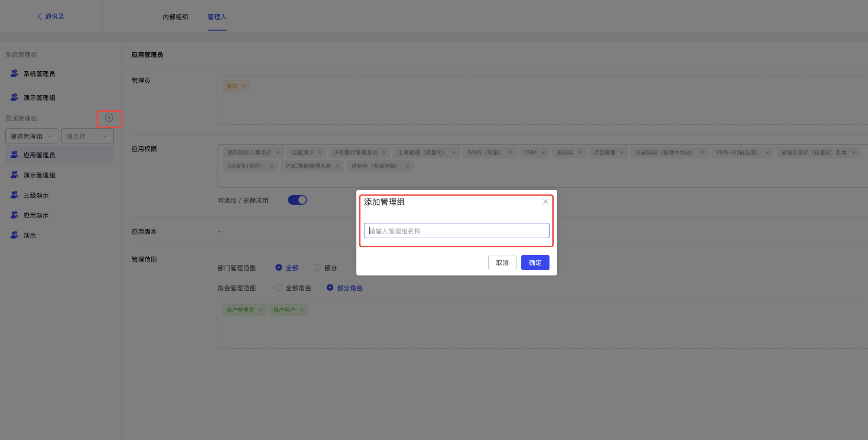868x440 pixels.
Task: Click the 确定 button
Action: (535, 263)
